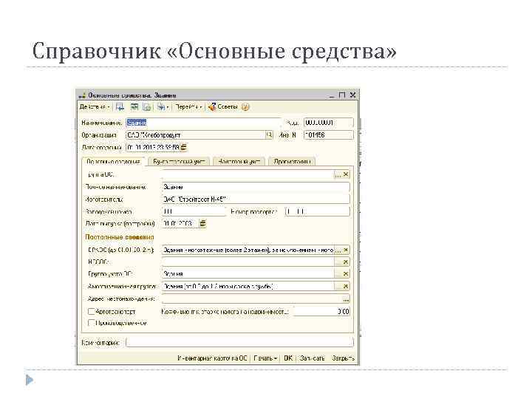Screen dimensions: 532x399
Task: Open Инвентарная карточка ОС
Action: [213, 358]
